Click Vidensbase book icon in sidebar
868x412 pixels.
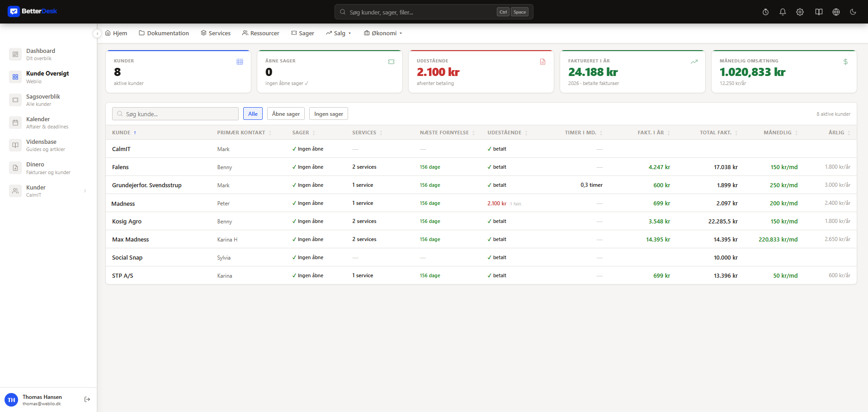click(15, 145)
